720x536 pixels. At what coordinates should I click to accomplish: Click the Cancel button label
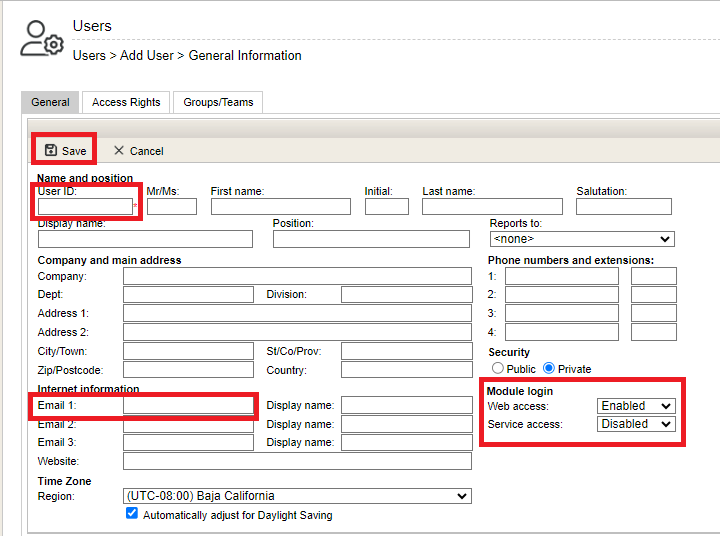[x=146, y=151]
